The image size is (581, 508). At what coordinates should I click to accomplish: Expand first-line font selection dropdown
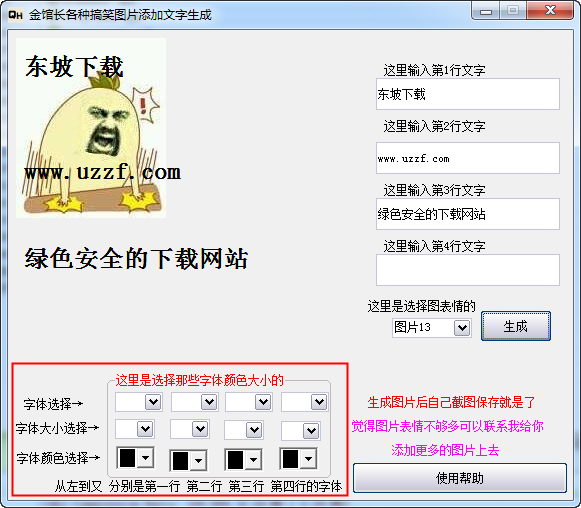click(153, 402)
